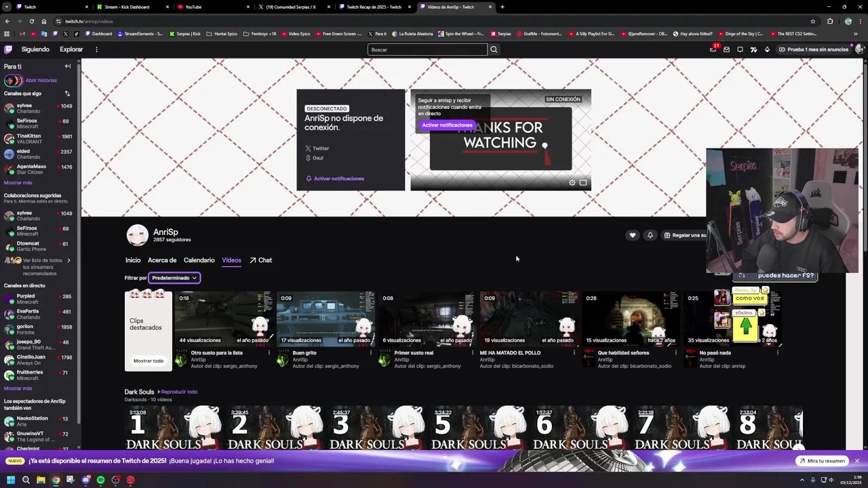Image resolution: width=868 pixels, height=488 pixels.
Task: Open AnriSp's Osu! link
Action: pos(314,158)
